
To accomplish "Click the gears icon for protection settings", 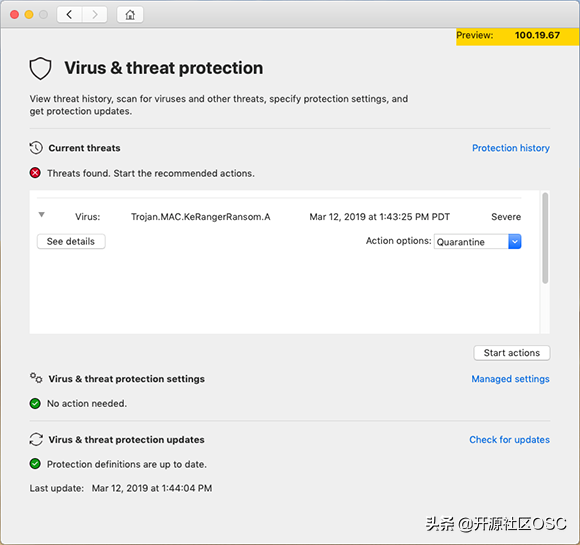I will [x=36, y=378].
